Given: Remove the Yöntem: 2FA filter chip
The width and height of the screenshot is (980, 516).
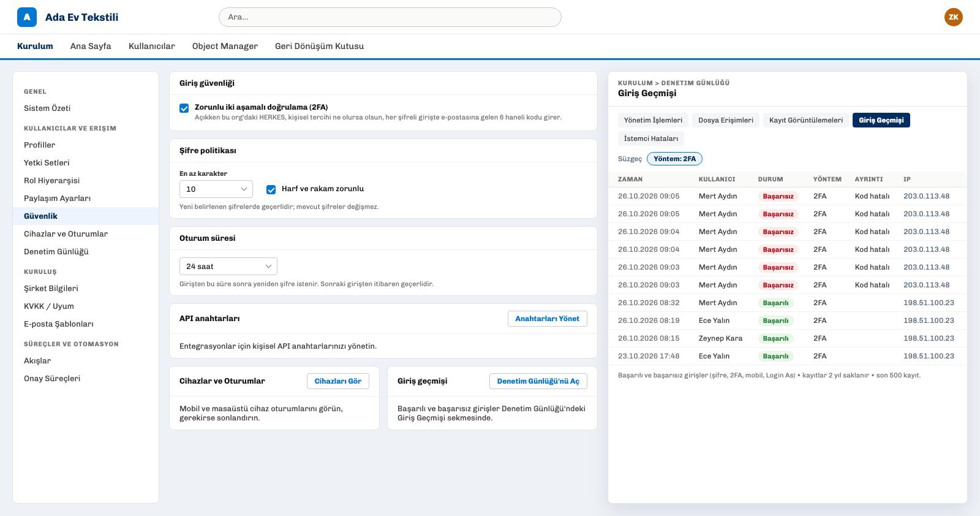Looking at the screenshot, I should (x=674, y=159).
